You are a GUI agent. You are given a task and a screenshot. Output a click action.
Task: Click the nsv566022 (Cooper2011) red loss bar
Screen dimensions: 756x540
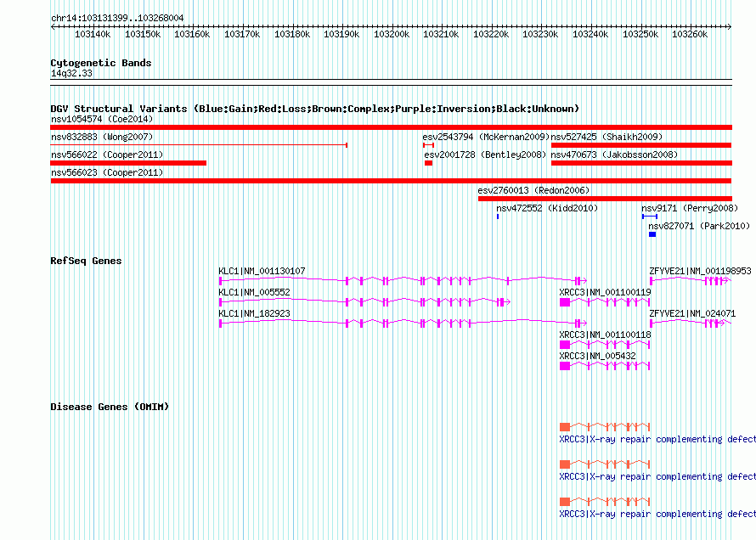coord(128,163)
